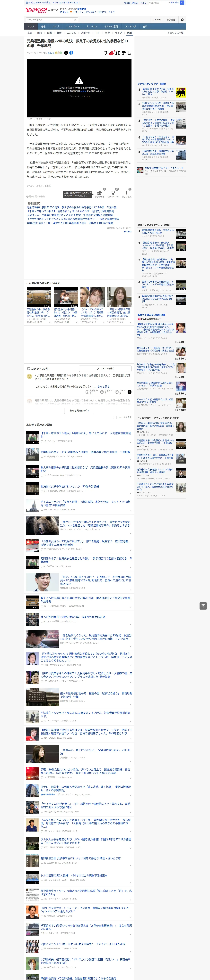Open トルコ国籍の男2人逮捕 video article
210x980 pixels.
click(x=74, y=875)
